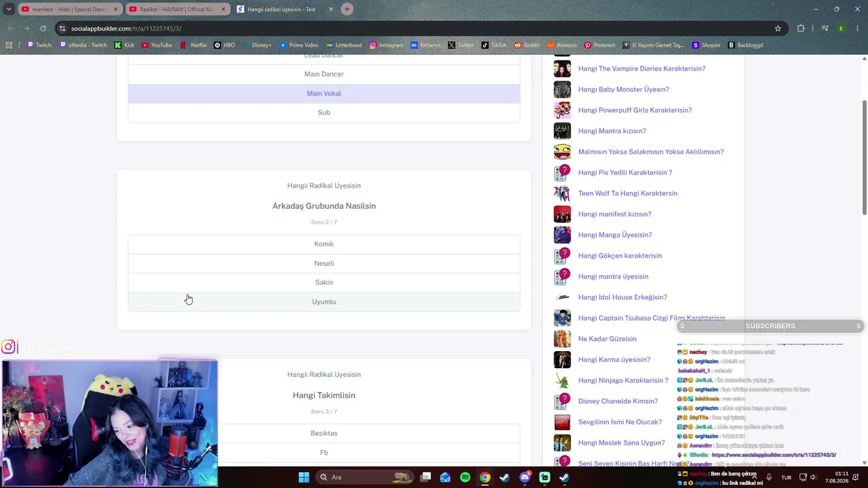Screen dimensions: 868x488
Task: Pick Uyumlu as the answer
Action: coord(324,302)
